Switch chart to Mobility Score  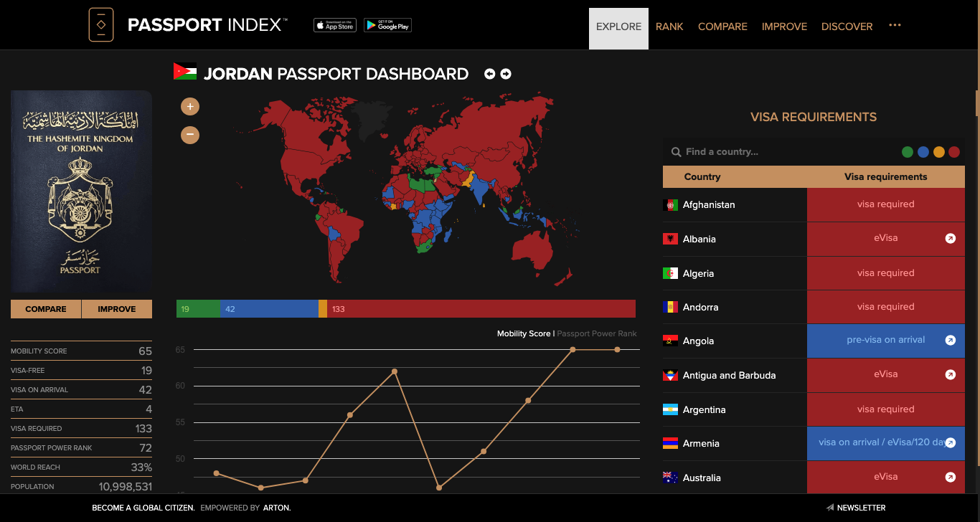524,333
